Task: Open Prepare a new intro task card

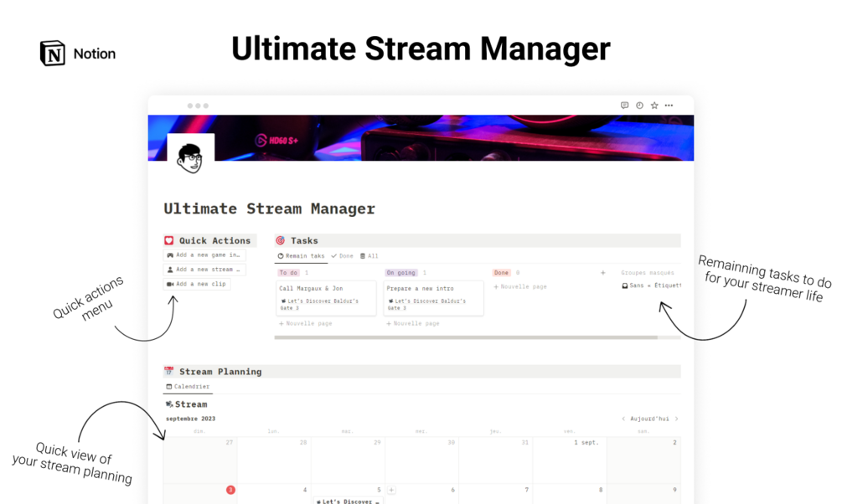Action: [433, 298]
